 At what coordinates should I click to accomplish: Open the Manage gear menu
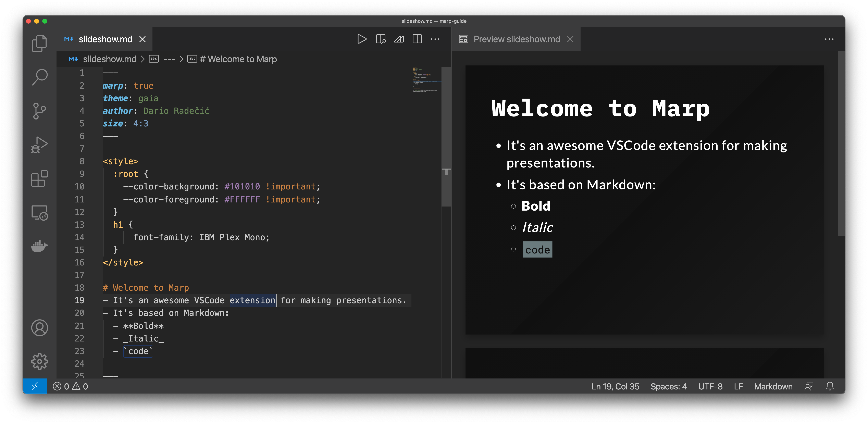tap(39, 361)
